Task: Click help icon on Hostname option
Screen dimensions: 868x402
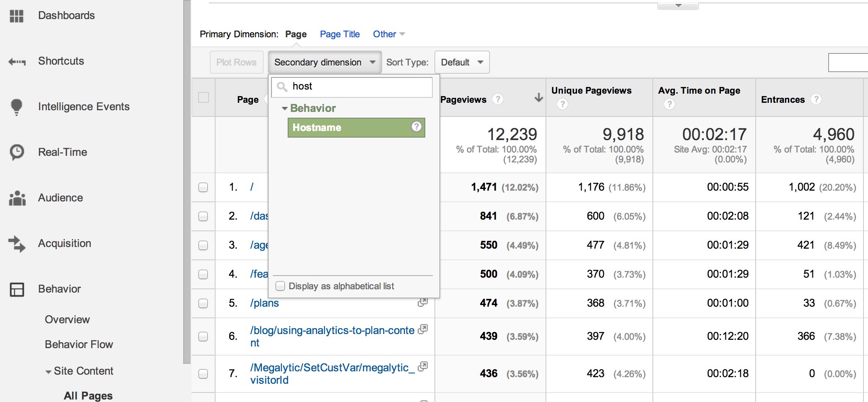Action: 416,126
